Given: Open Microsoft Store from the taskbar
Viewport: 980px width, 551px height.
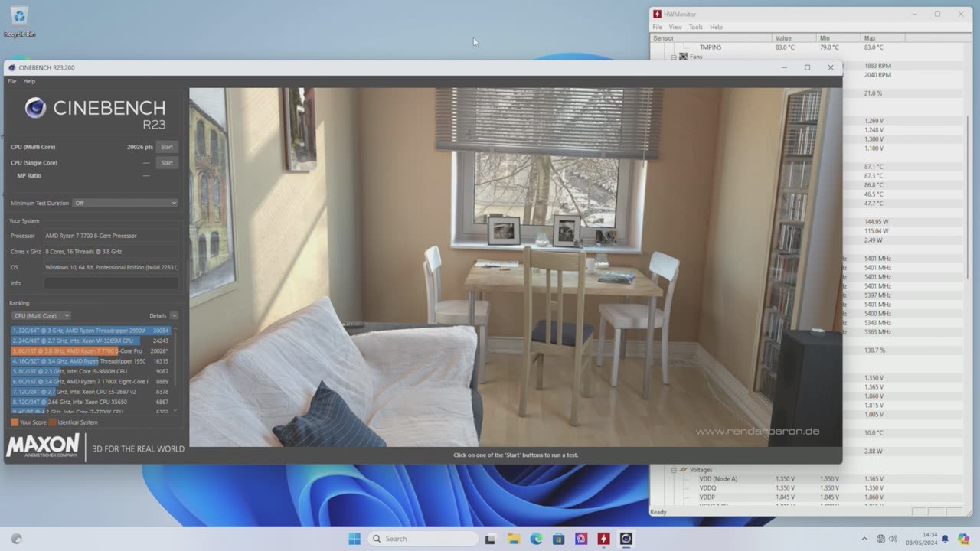Looking at the screenshot, I should coord(559,539).
